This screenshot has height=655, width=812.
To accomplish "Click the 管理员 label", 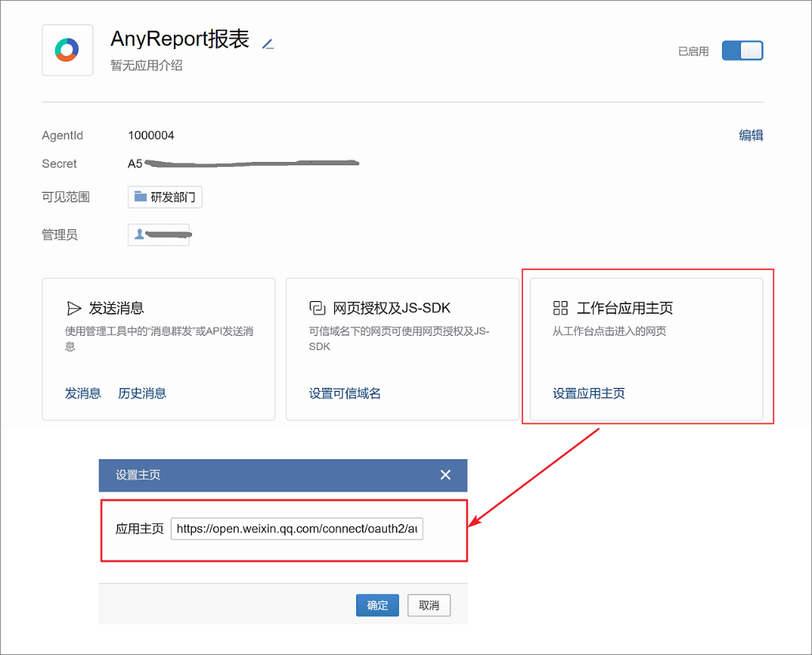I will (x=59, y=235).
